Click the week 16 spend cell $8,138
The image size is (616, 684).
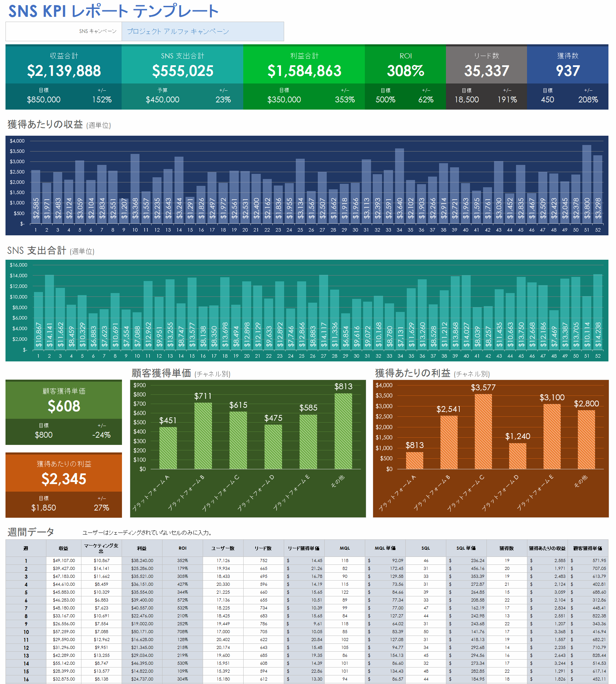101,679
